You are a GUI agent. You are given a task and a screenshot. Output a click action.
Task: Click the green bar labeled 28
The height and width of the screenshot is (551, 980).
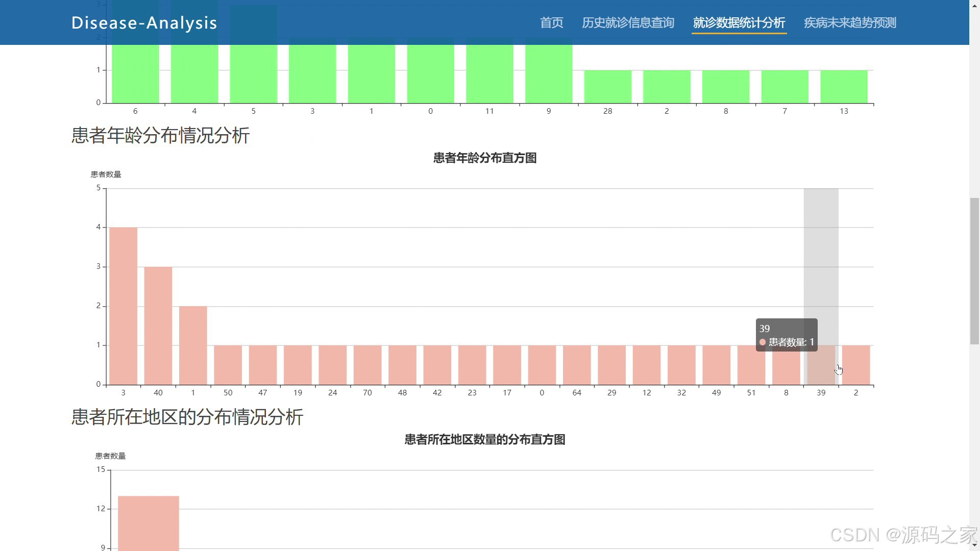click(607, 86)
